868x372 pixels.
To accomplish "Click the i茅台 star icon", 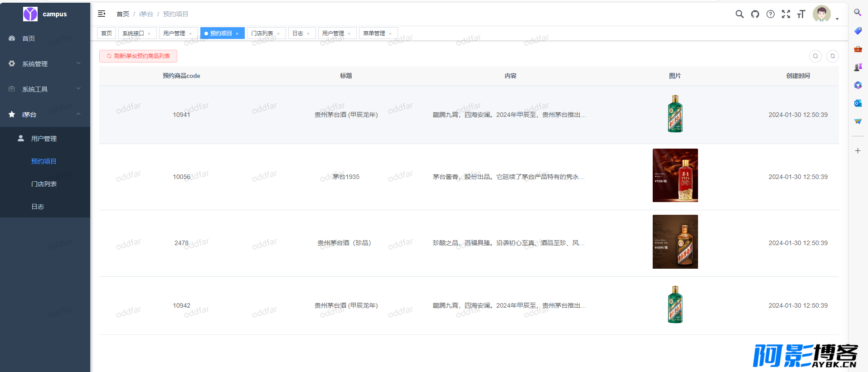I will point(12,115).
